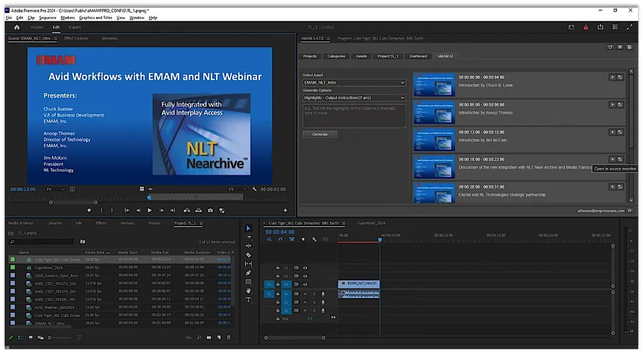Screen dimensions: 644x351
Task: Add marker from the timeline header
Action: [x=303, y=239]
